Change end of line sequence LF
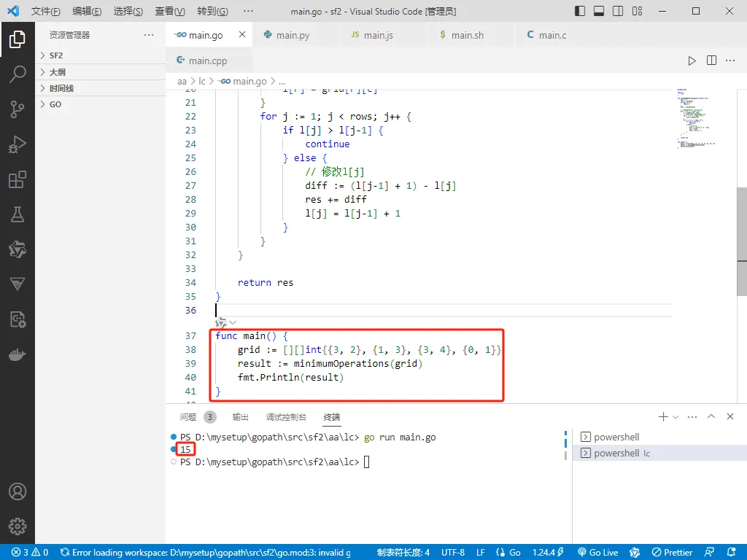 coord(480,553)
